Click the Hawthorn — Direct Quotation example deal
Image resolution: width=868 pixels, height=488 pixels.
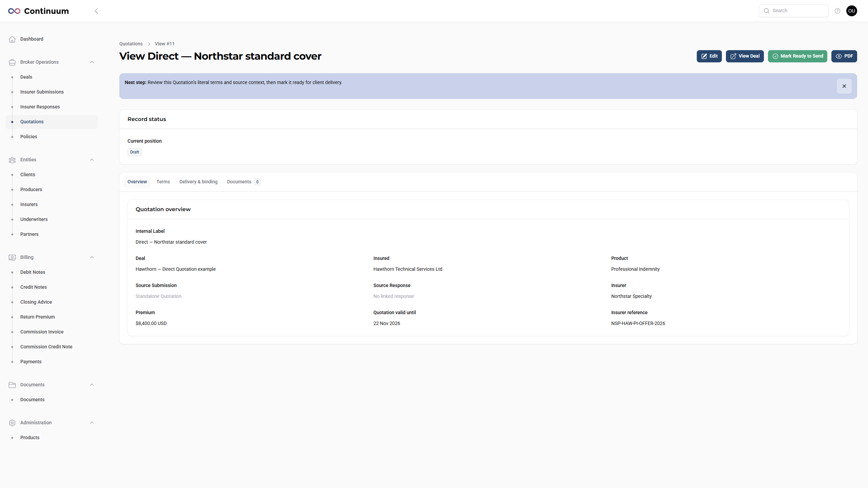[x=176, y=269]
